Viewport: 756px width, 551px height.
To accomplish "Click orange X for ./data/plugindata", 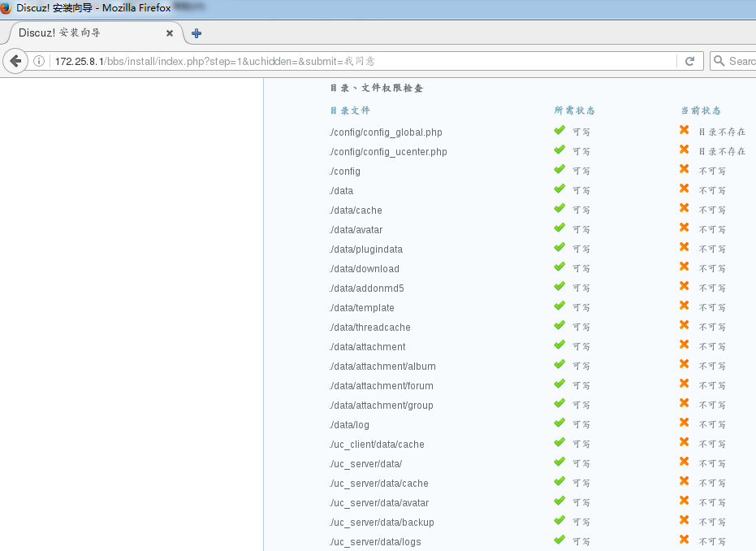I will tap(684, 247).
